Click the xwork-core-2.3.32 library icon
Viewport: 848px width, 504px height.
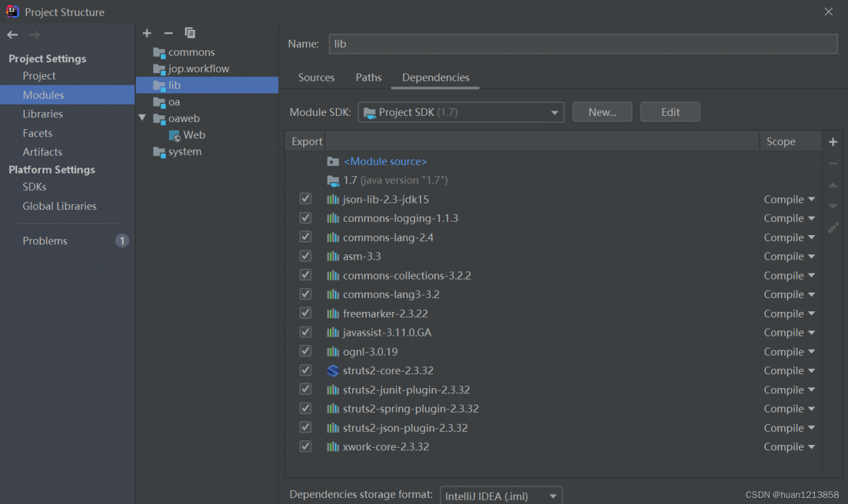(333, 447)
